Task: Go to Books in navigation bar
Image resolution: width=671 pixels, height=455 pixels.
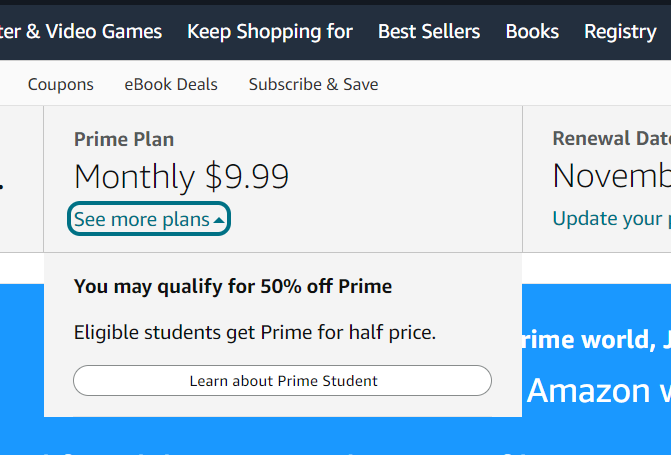Action: [x=532, y=31]
